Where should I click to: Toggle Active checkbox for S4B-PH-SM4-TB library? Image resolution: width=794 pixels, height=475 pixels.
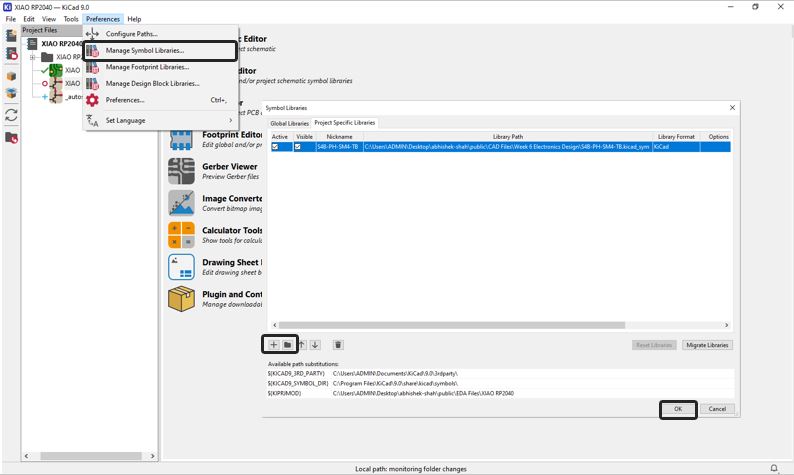click(x=275, y=147)
